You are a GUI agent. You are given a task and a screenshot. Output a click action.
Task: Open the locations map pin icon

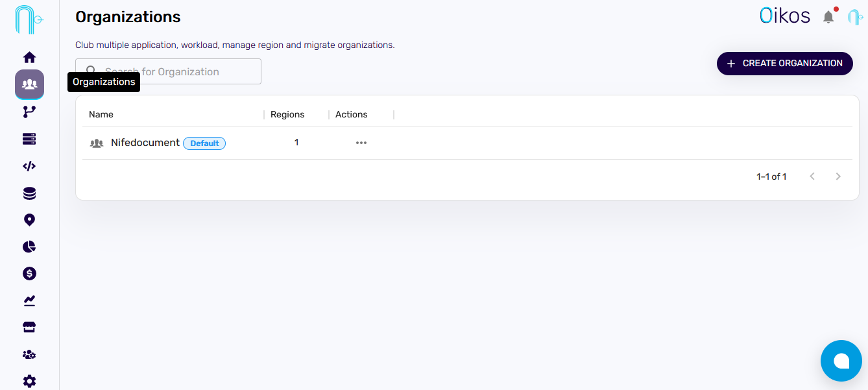click(29, 220)
